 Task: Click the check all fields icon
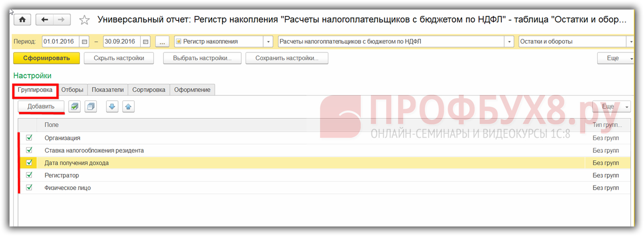tap(74, 107)
